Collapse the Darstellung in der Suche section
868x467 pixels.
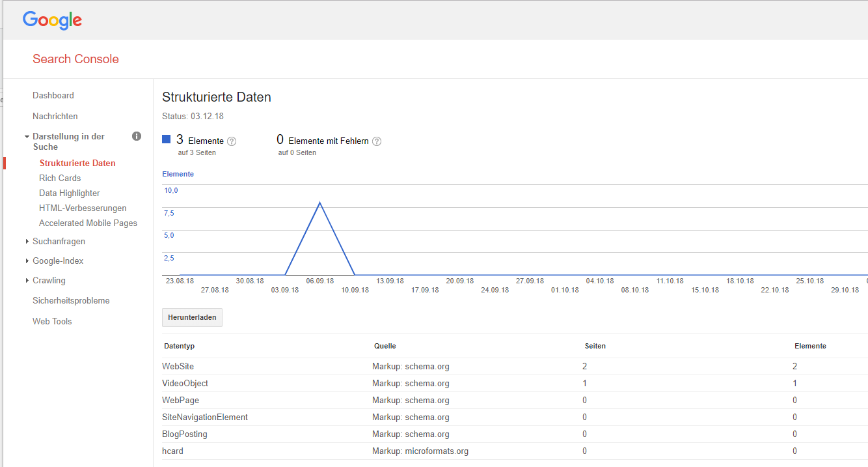click(27, 137)
